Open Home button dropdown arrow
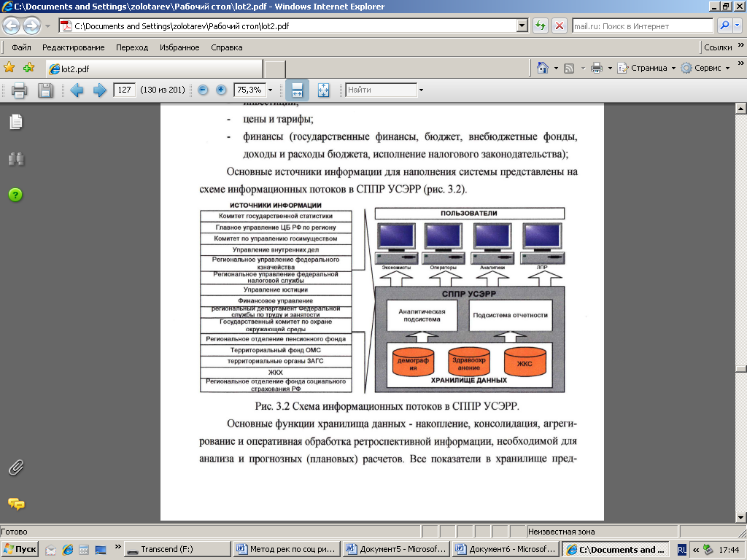747x560 pixels. click(556, 68)
